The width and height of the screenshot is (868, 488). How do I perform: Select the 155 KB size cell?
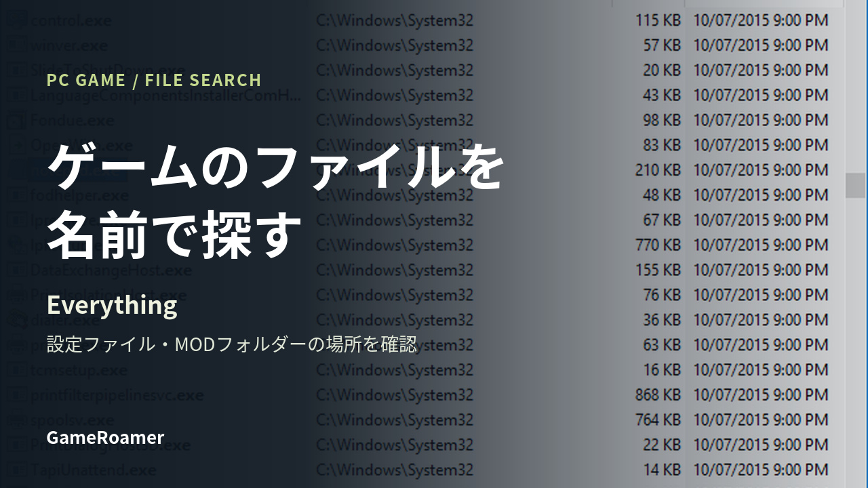click(658, 270)
